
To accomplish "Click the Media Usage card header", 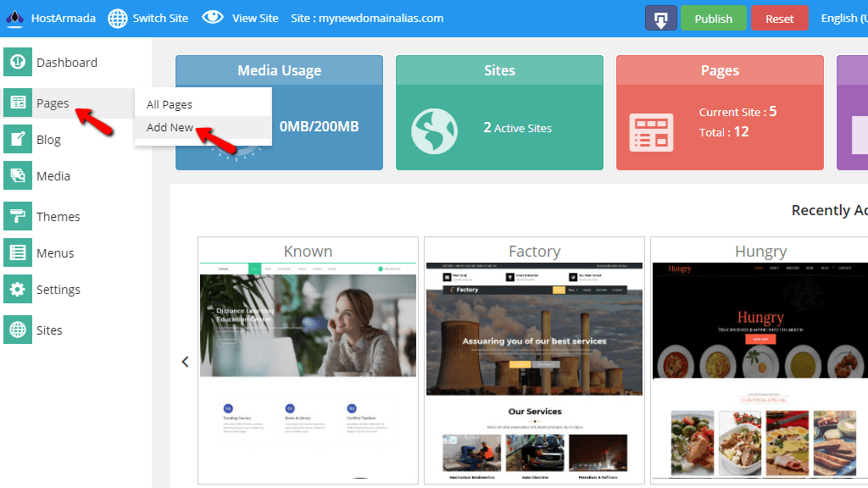I will coord(279,70).
